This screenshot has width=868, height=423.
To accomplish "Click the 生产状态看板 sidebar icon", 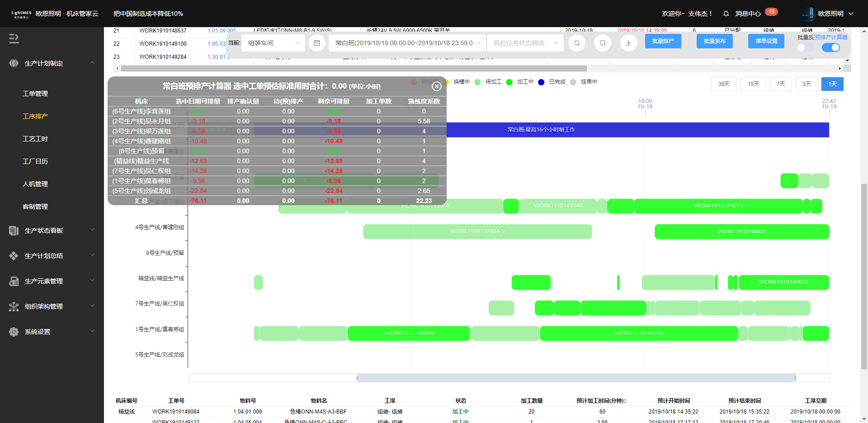I will coord(14,230).
